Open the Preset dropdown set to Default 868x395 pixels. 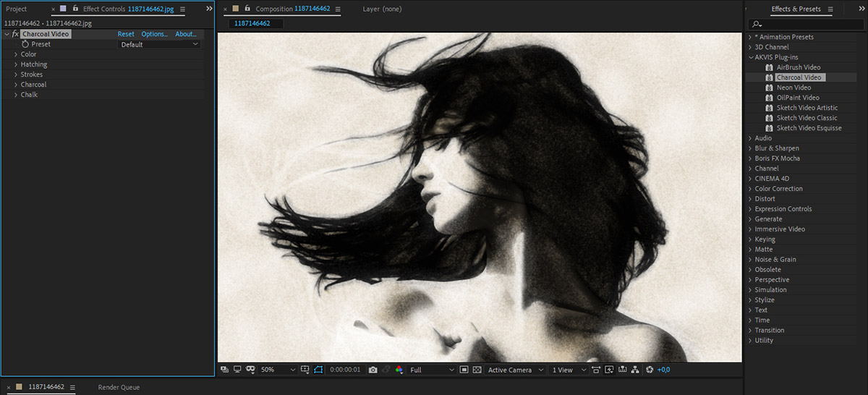point(159,44)
